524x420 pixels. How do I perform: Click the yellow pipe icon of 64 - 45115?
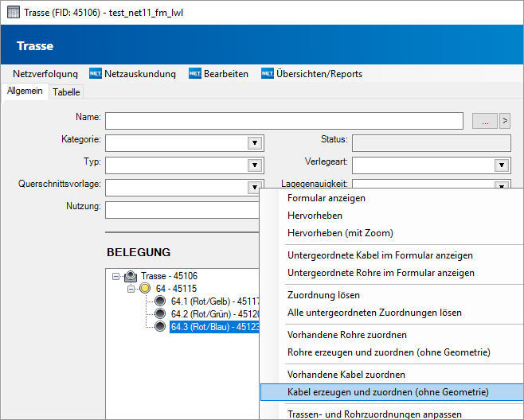145,288
